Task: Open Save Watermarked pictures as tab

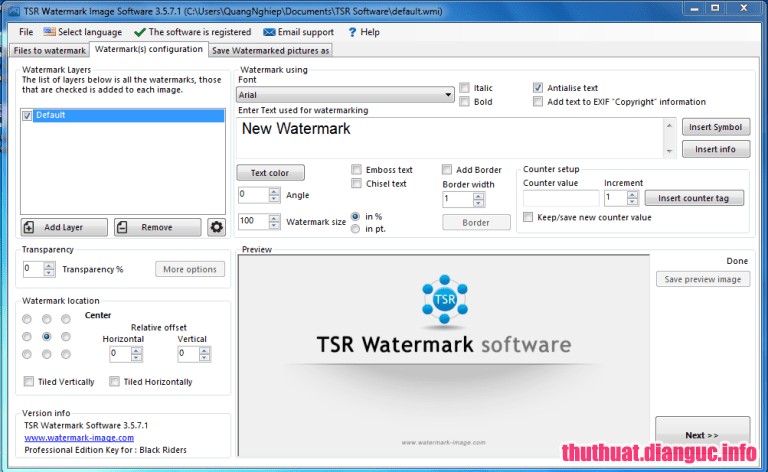Action: [270, 50]
